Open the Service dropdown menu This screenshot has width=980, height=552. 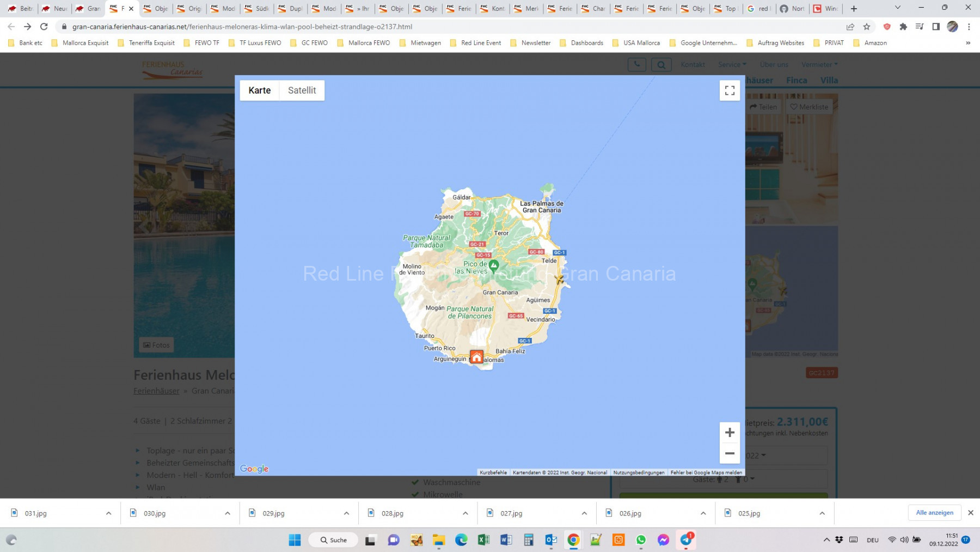coord(732,64)
